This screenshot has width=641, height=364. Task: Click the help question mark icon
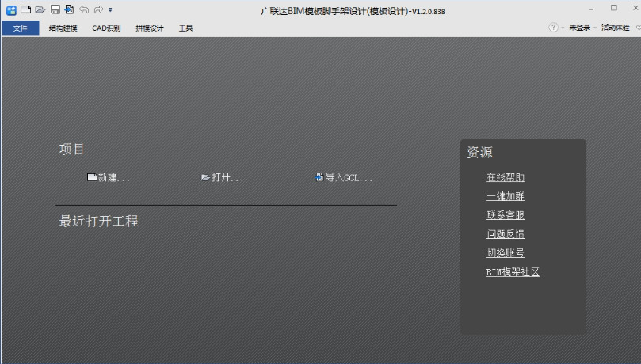click(553, 28)
